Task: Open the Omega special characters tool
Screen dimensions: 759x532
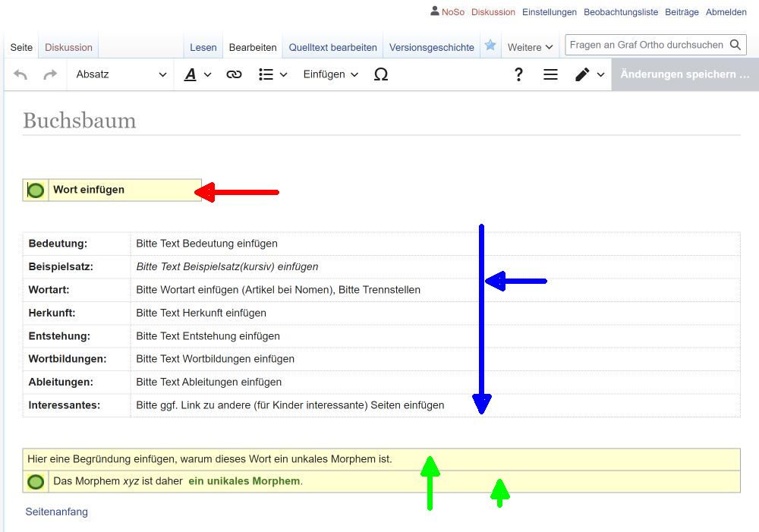Action: (x=381, y=74)
